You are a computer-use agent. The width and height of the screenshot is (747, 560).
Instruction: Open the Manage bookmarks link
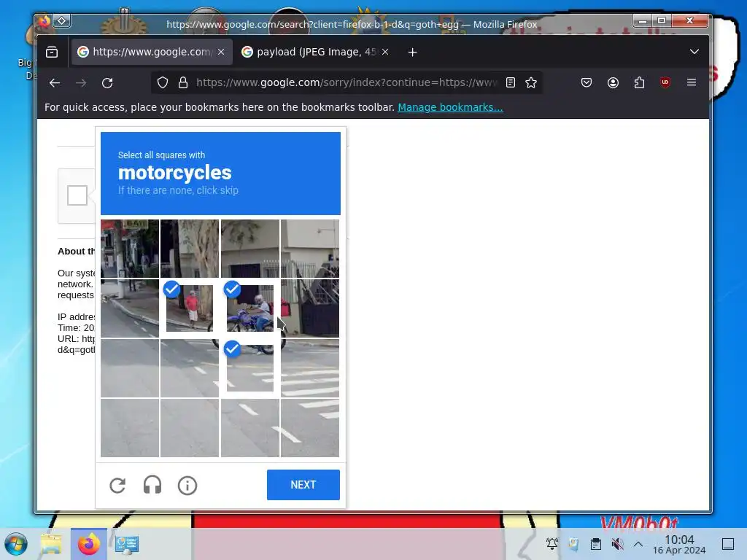450,107
